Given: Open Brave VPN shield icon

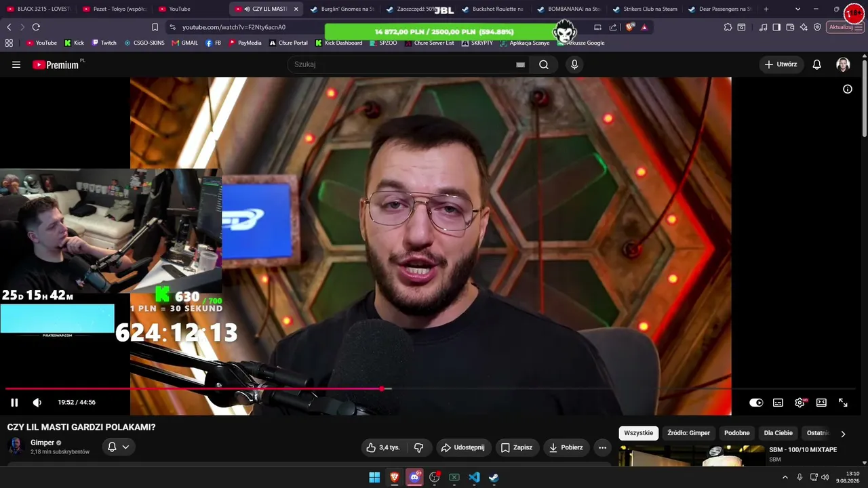Looking at the screenshot, I should (817, 27).
